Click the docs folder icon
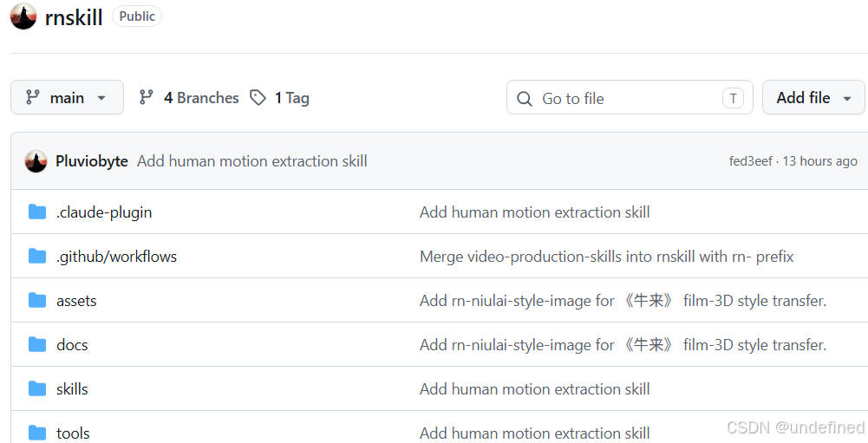 37,344
